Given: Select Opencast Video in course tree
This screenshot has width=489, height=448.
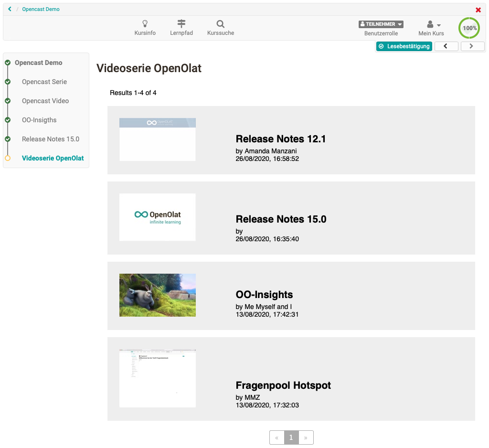Looking at the screenshot, I should [x=45, y=101].
